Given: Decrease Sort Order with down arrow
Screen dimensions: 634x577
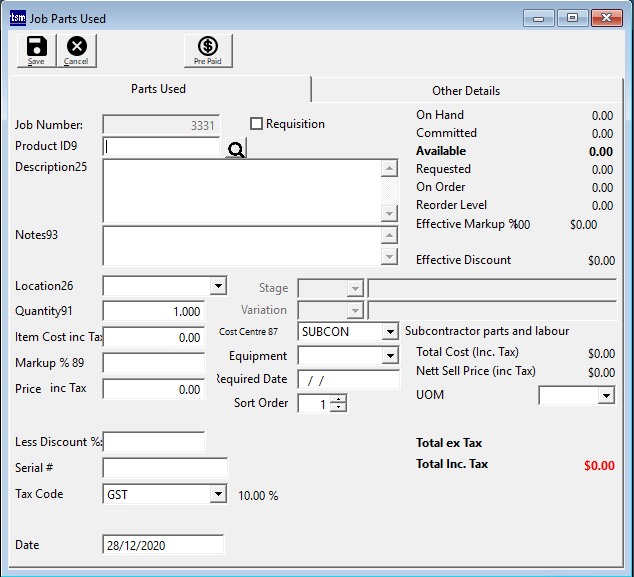Looking at the screenshot, I should tap(339, 408).
